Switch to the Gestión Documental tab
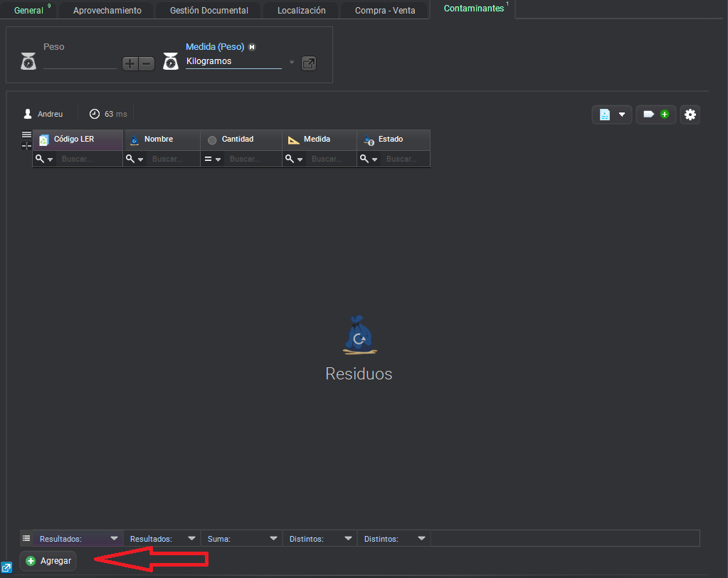The width and height of the screenshot is (728, 578). [209, 11]
